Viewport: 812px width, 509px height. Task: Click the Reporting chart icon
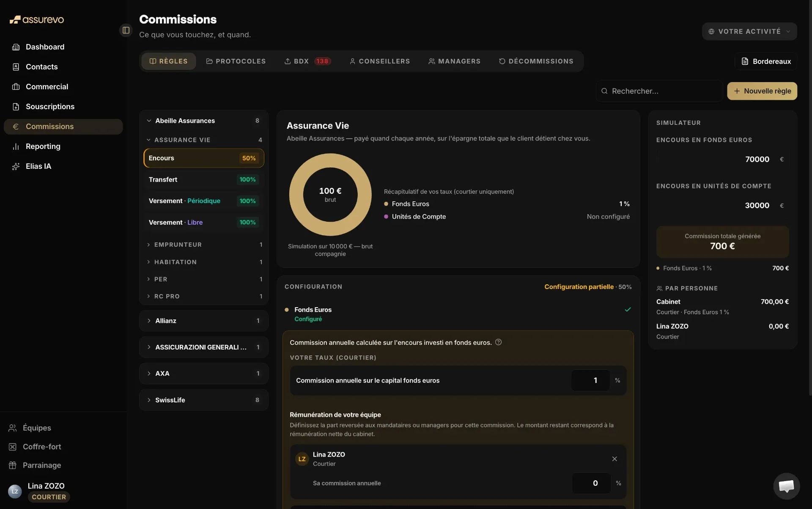tap(16, 146)
